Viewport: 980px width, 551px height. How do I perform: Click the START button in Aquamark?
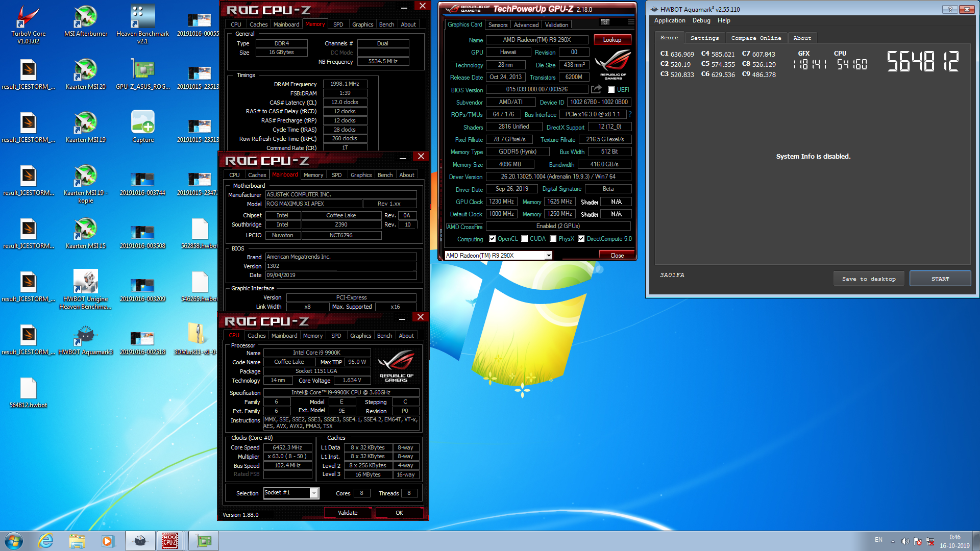(x=940, y=279)
